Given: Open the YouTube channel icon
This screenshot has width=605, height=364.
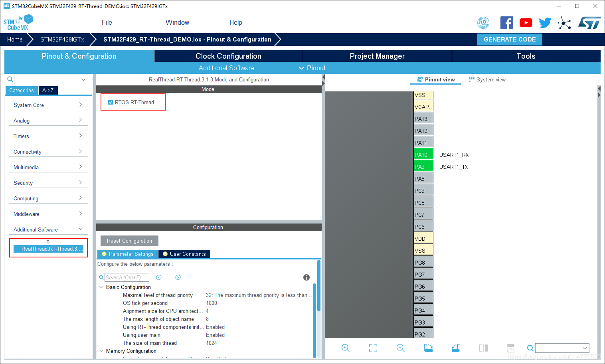Looking at the screenshot, I should coord(526,23).
